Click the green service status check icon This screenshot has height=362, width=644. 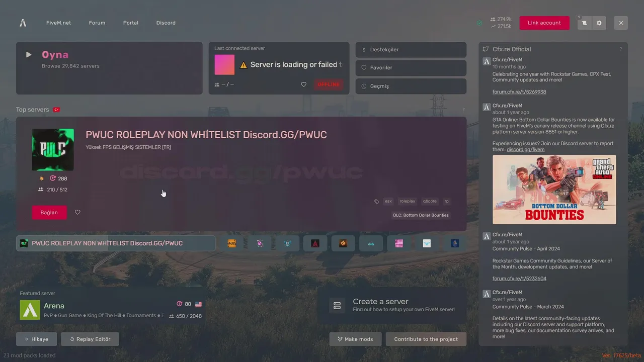tap(479, 23)
